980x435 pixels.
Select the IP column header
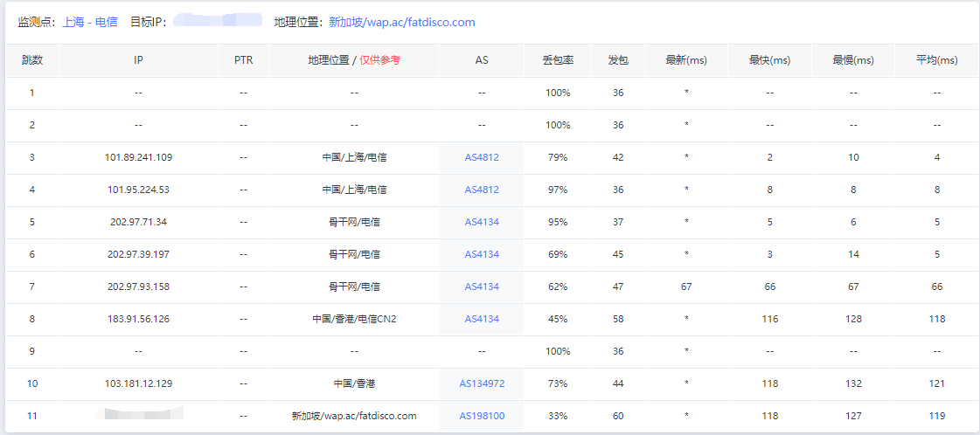(139, 60)
